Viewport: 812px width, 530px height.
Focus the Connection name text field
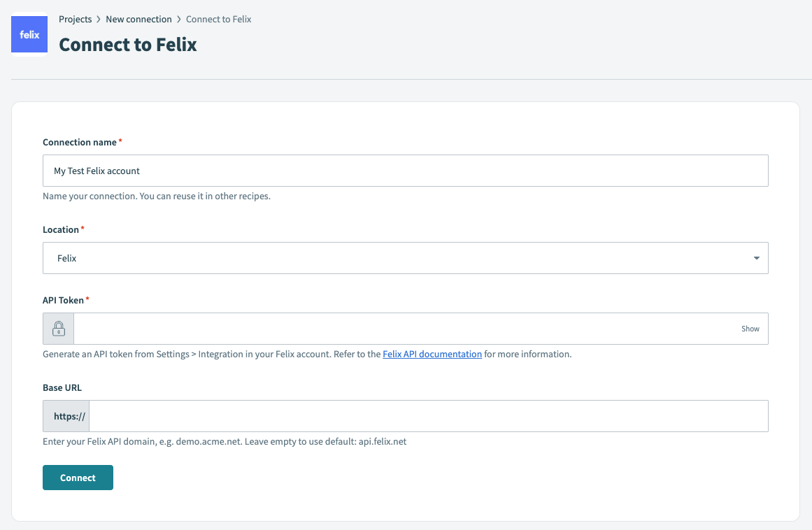point(406,171)
